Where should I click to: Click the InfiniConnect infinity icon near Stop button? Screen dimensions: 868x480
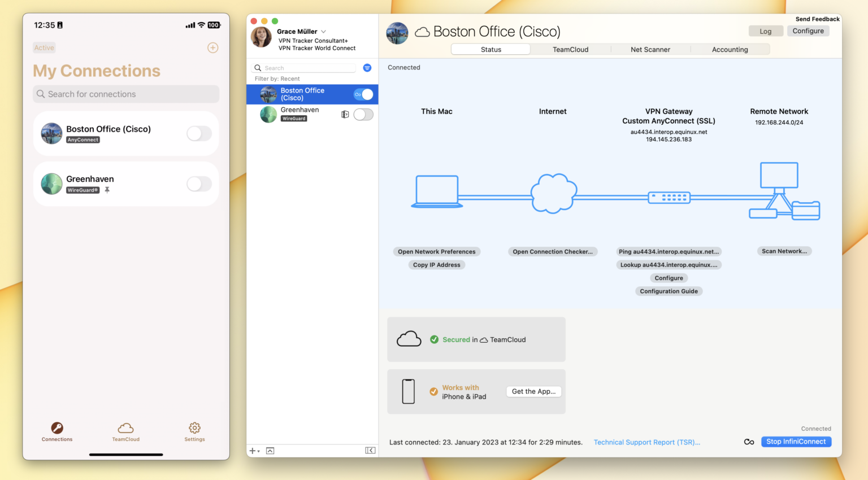pyautogui.click(x=749, y=442)
